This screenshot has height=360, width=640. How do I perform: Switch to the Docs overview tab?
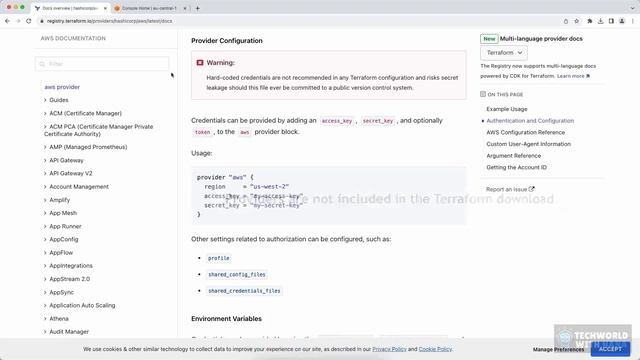70,8
